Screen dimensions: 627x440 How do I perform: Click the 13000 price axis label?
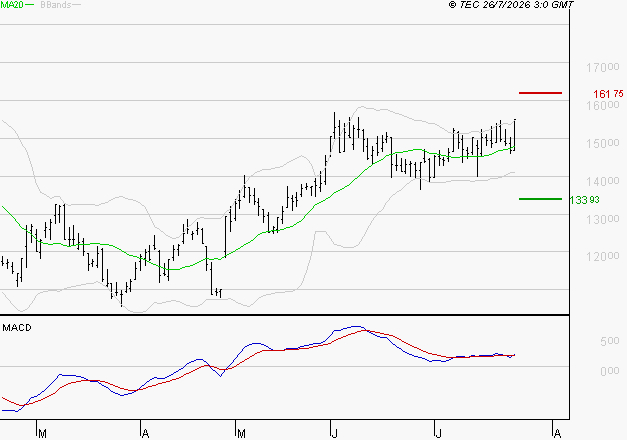[603, 219]
